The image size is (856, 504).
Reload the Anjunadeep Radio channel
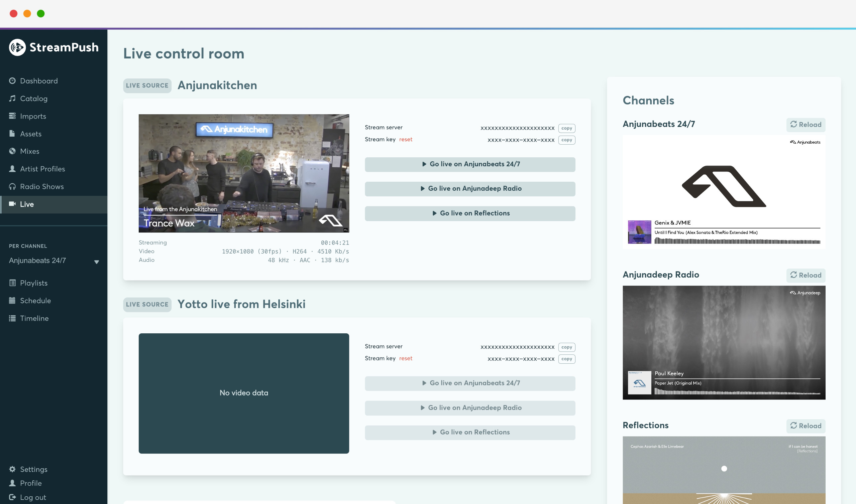tap(806, 275)
